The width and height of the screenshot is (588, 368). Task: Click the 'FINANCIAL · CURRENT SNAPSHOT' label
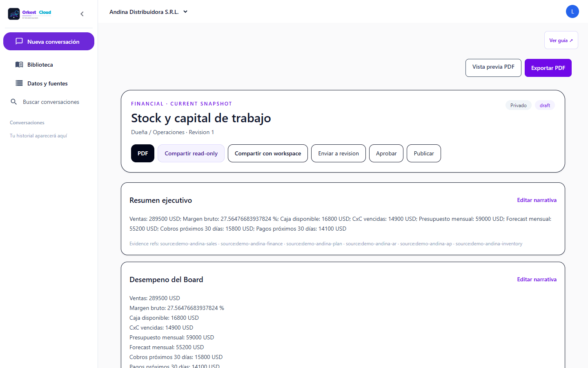(x=181, y=104)
